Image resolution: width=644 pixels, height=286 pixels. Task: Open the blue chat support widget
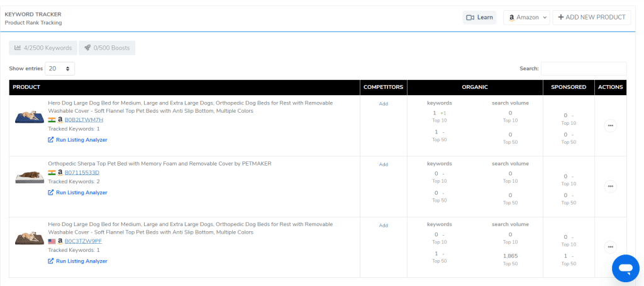pyautogui.click(x=625, y=268)
